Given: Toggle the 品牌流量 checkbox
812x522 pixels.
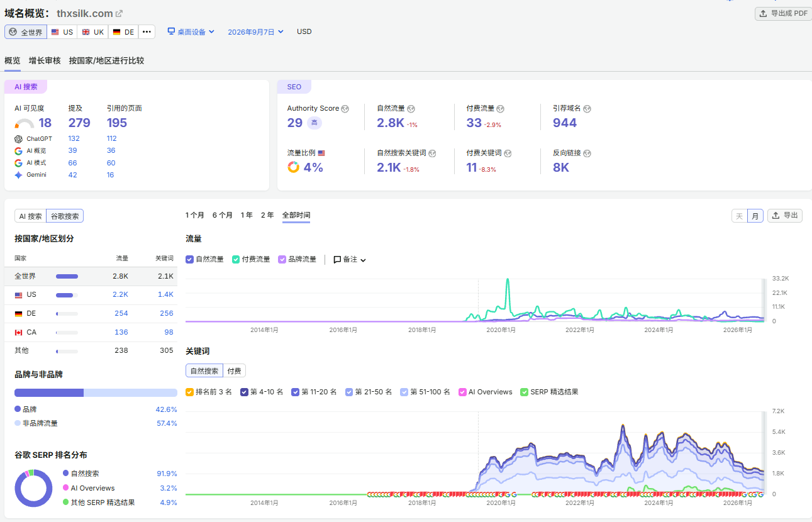Looking at the screenshot, I should click(x=282, y=259).
